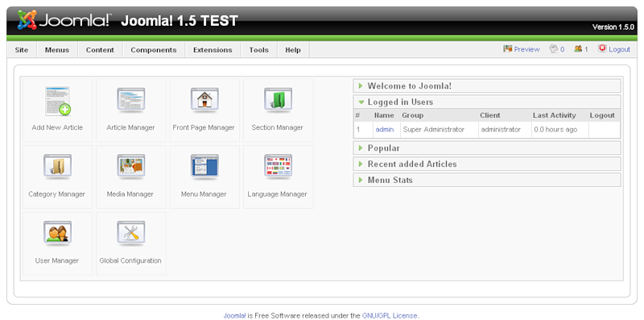Click the Client column header
The image size is (644, 320).
click(x=490, y=115)
